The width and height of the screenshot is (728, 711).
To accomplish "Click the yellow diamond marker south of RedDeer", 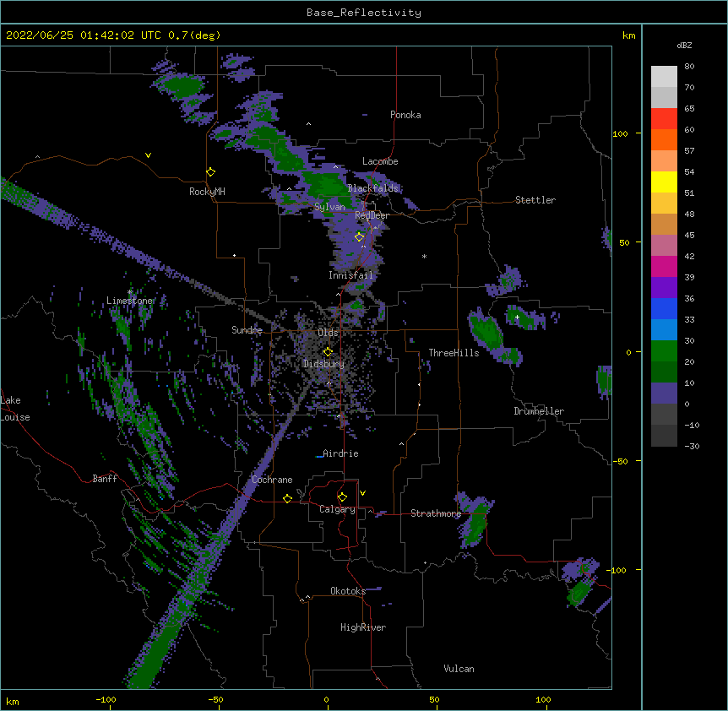I will (x=360, y=237).
